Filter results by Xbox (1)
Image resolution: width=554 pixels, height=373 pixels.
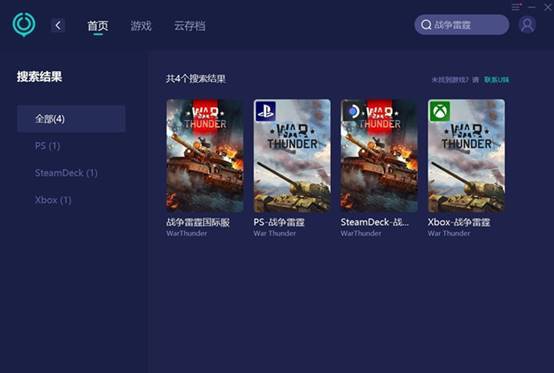tap(53, 200)
